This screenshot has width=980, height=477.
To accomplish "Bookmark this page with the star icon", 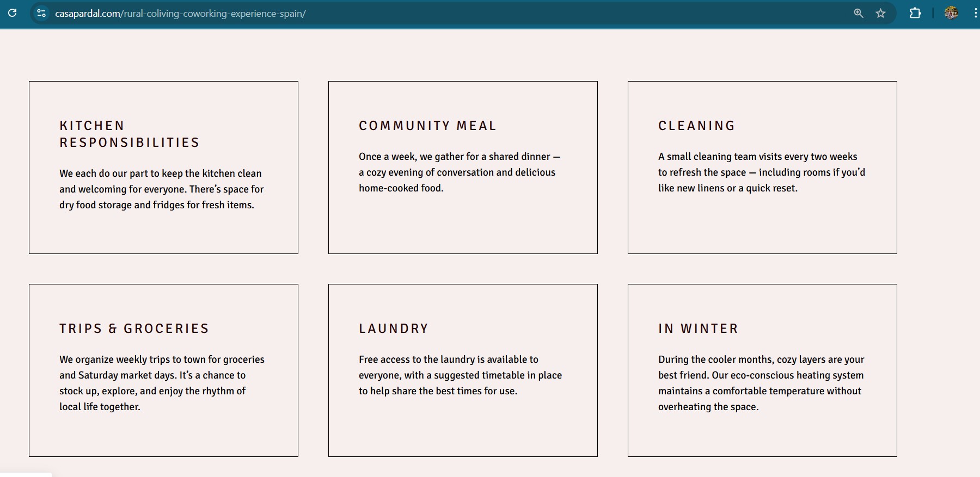I will [x=880, y=14].
